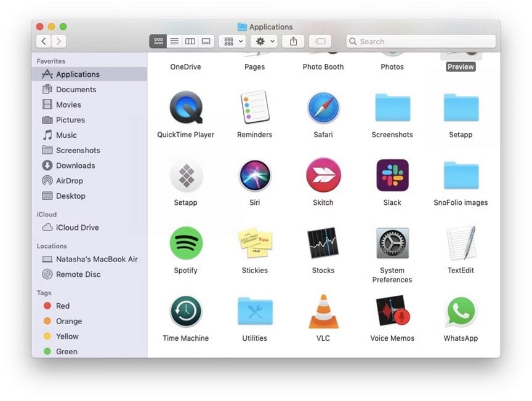Open the QuickTime Player app icon
The width and height of the screenshot is (532, 401).
click(x=185, y=108)
